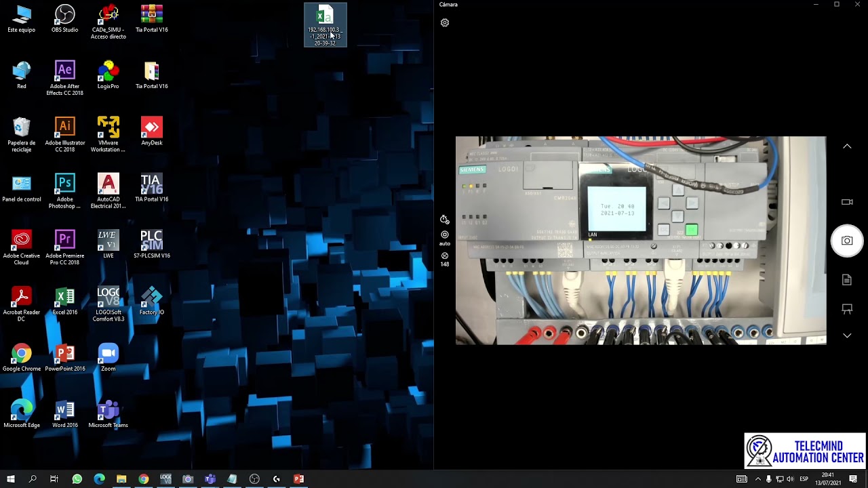Take a photo with the shutter button
Image resolution: width=868 pixels, height=488 pixels.
coord(847,241)
